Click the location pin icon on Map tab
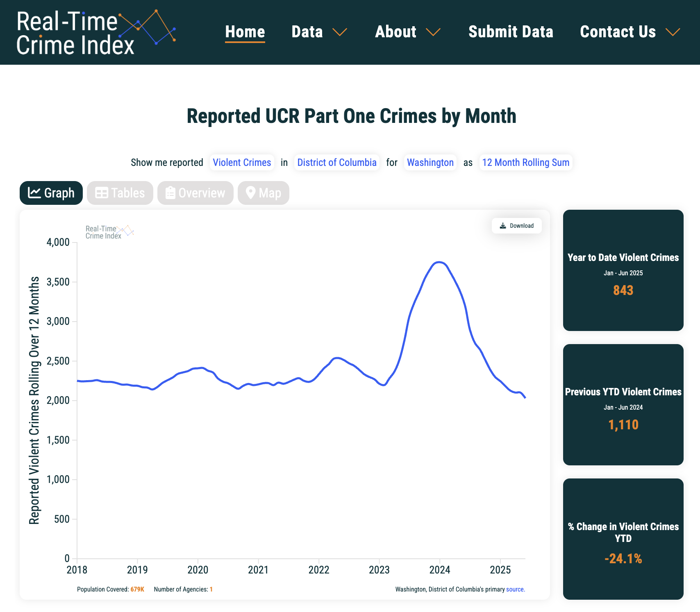This screenshot has height=612, width=700. coord(250,193)
